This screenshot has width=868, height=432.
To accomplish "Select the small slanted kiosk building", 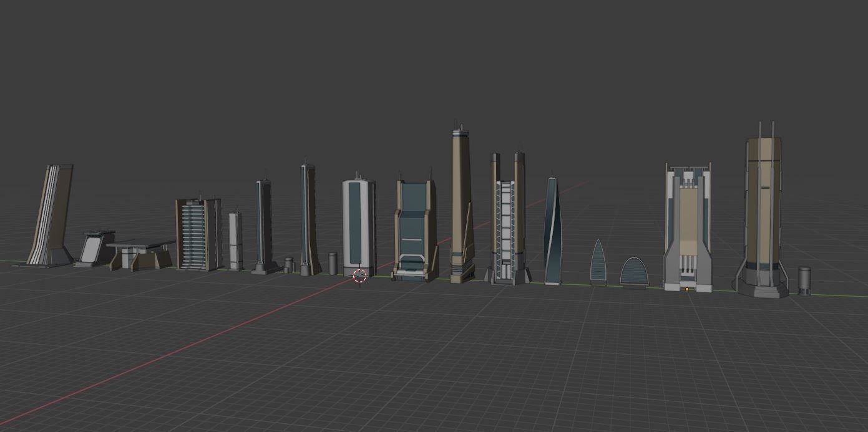I will pos(95,249).
